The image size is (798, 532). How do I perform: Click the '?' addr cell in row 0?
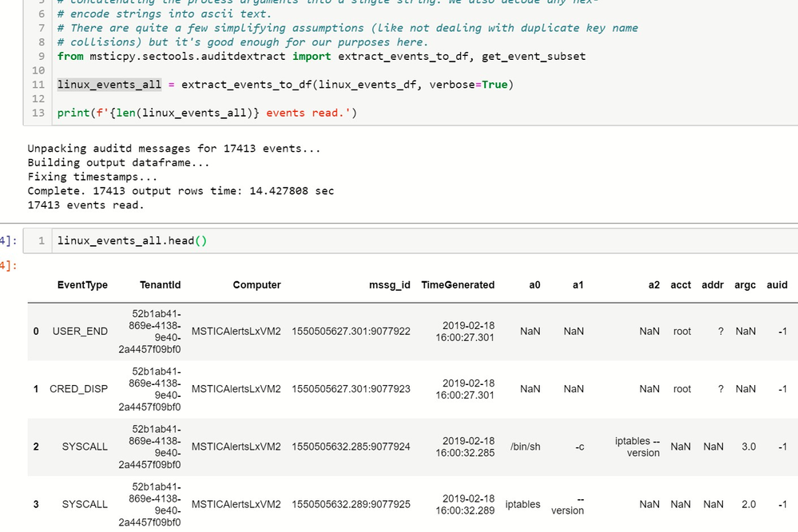[721, 332]
